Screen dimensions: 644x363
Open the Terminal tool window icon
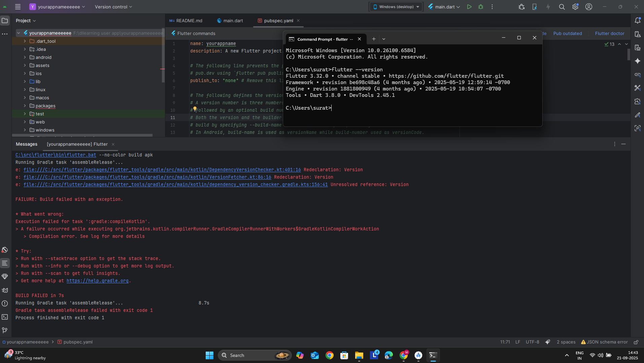pyautogui.click(x=5, y=317)
